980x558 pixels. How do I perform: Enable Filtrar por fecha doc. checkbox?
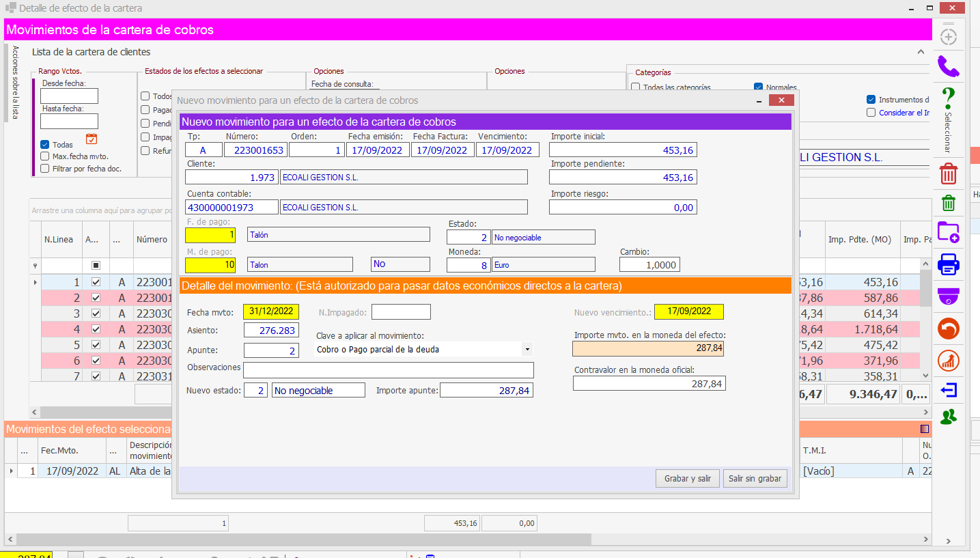point(45,168)
